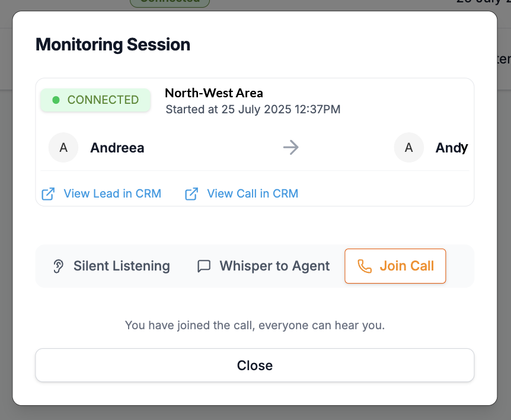Click external-link icon beside View Call in CRM

coord(191,194)
